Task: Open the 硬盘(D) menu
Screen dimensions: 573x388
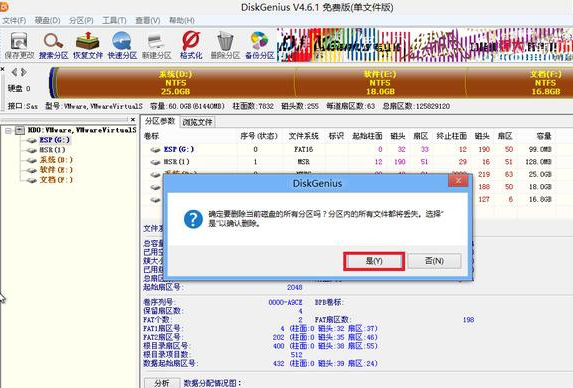Action: click(48, 20)
